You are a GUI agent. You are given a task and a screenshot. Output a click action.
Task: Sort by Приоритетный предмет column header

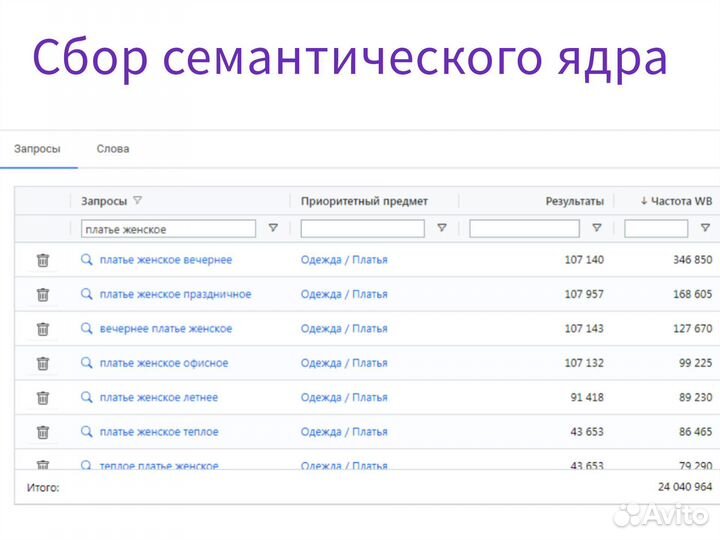coord(364,201)
